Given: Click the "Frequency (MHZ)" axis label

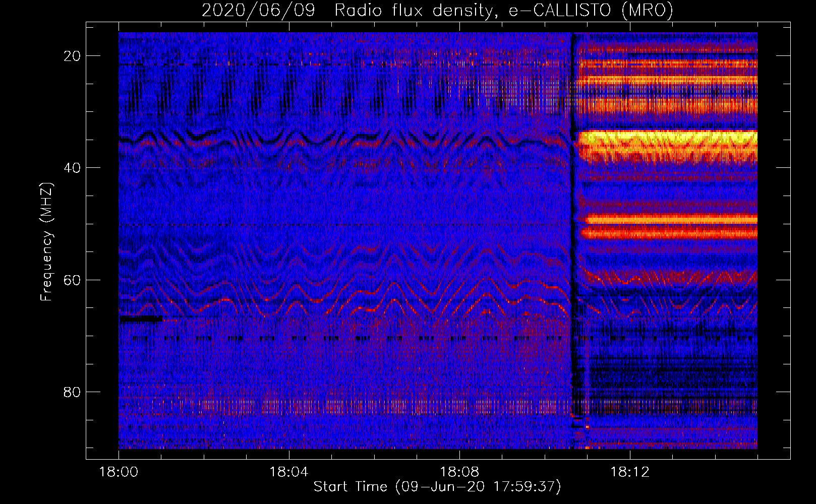Looking at the screenshot, I should (x=46, y=241).
